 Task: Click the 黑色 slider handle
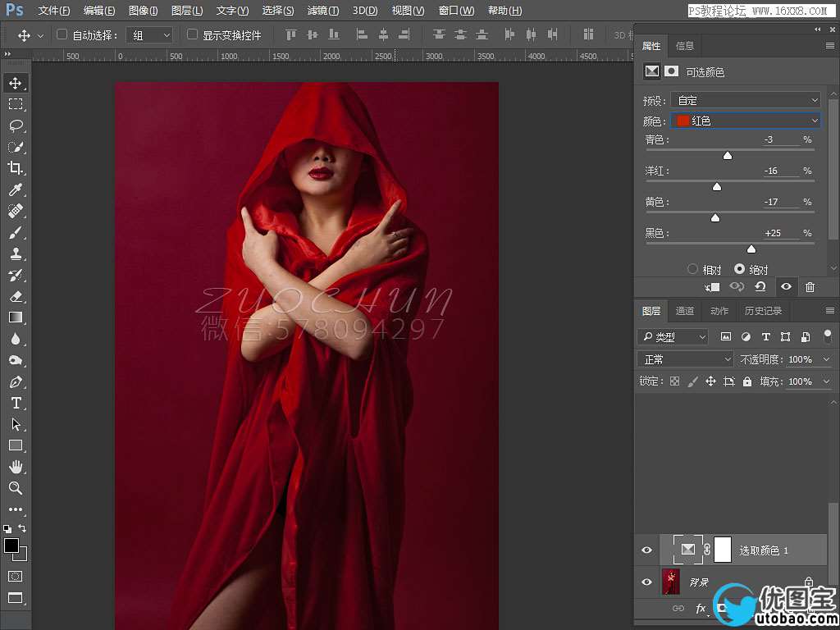click(x=751, y=249)
